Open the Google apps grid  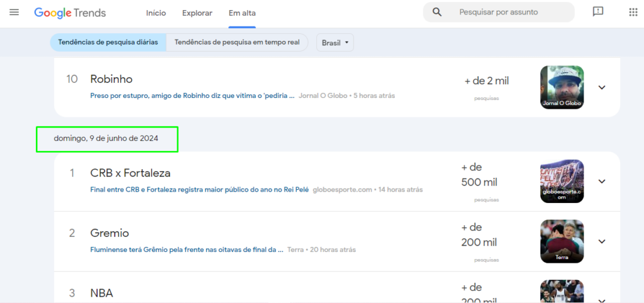633,13
